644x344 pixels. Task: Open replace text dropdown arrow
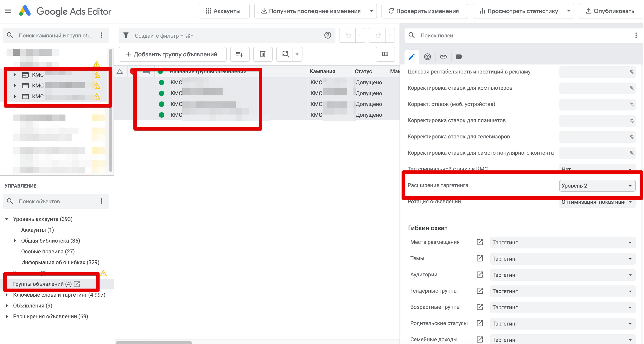click(x=297, y=54)
